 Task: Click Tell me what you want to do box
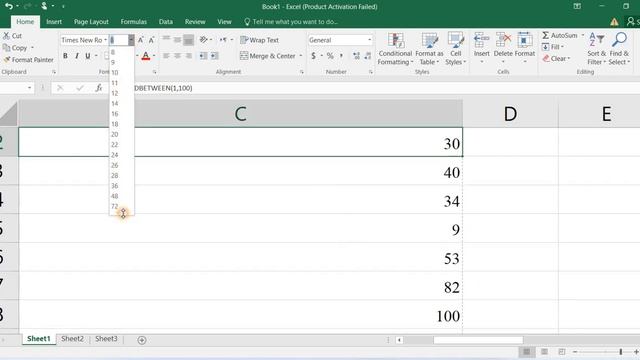(291, 22)
